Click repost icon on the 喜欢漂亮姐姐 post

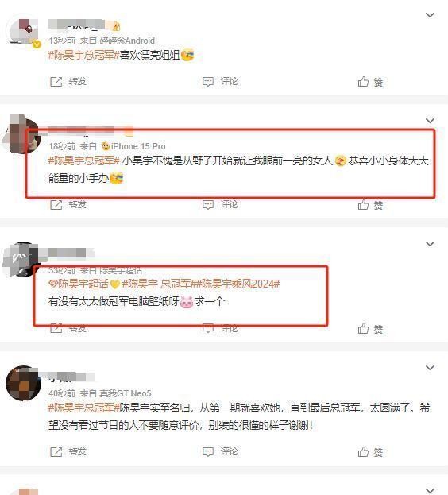tap(56, 82)
